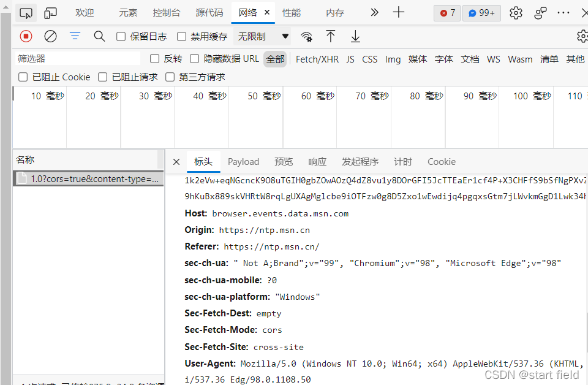The height and width of the screenshot is (385, 588).
Task: Close the request details pane
Action: pos(176,162)
